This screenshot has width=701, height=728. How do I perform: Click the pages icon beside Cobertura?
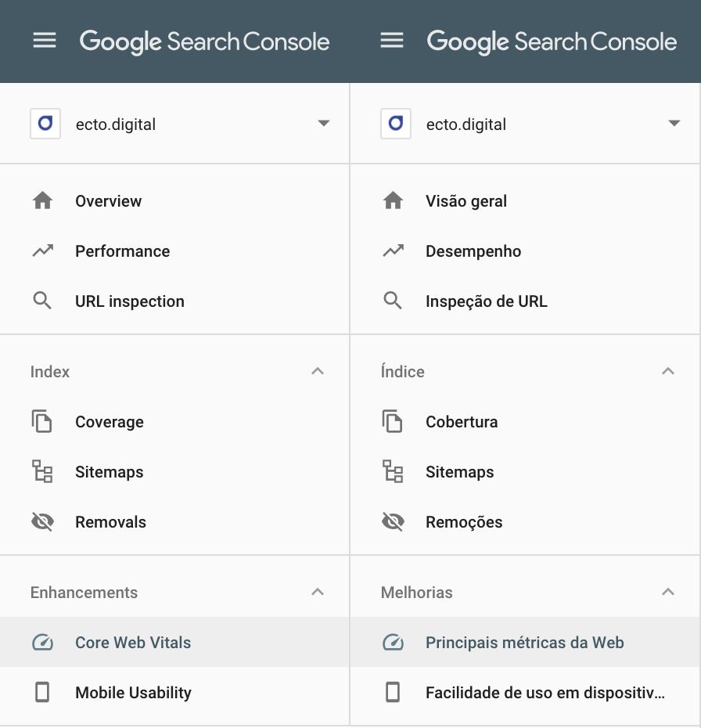(393, 422)
